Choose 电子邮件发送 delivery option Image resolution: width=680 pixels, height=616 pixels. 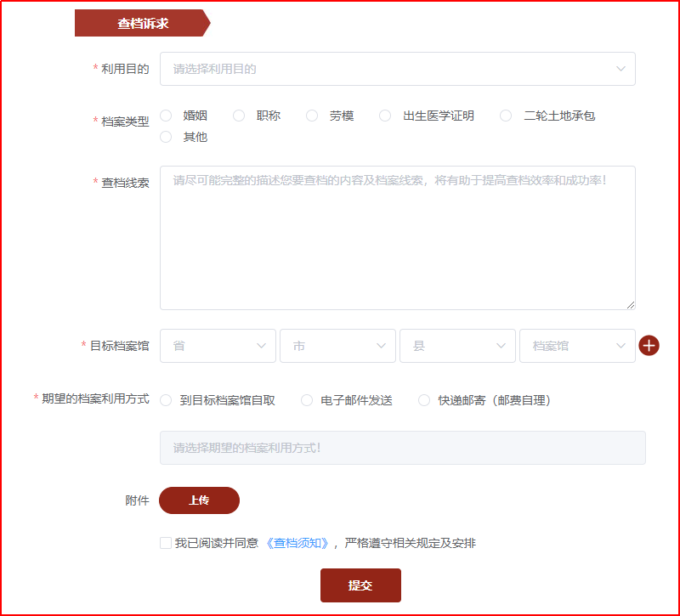pyautogui.click(x=307, y=400)
